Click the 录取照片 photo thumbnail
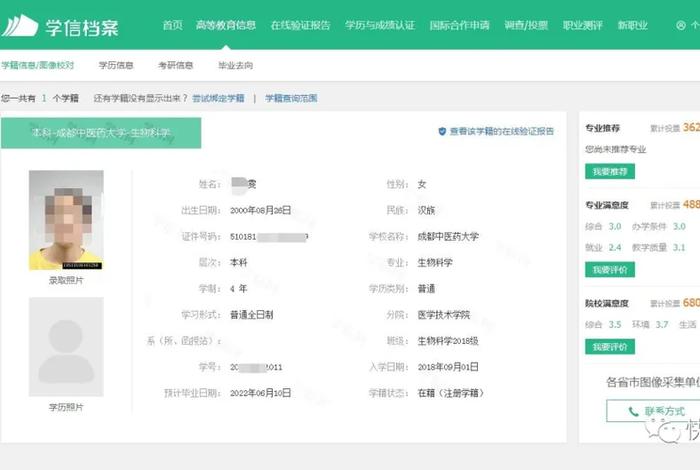 (x=66, y=220)
